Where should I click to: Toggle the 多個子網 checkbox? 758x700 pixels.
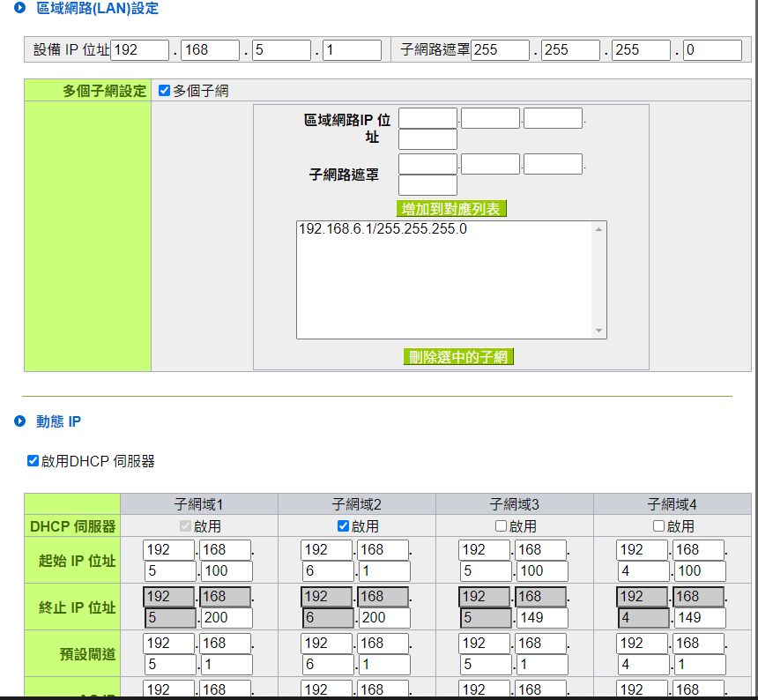pyautogui.click(x=164, y=90)
